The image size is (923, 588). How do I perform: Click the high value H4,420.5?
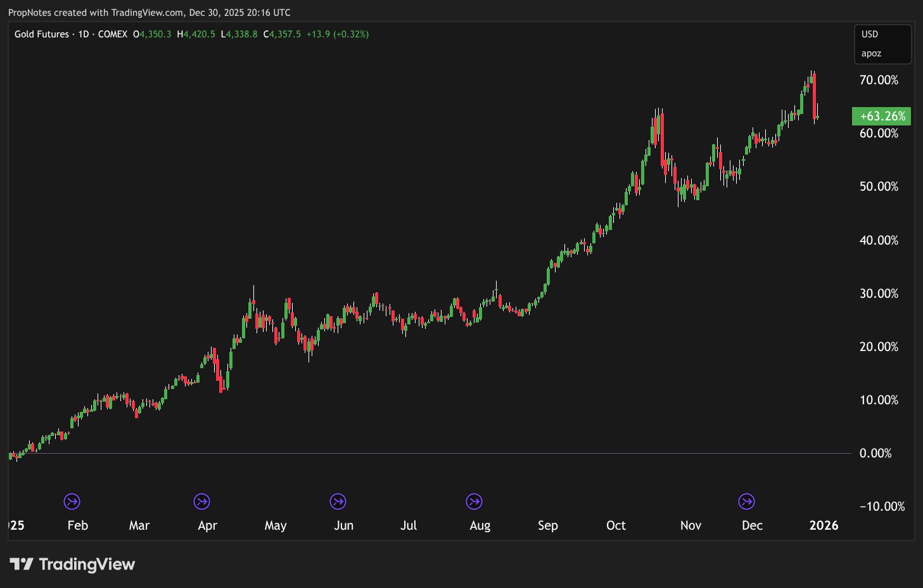[196, 34]
